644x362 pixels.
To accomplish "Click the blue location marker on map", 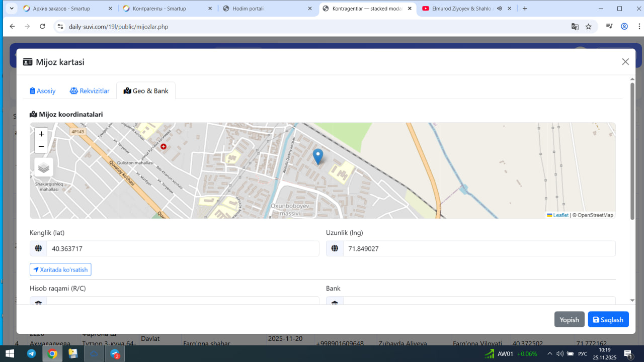I will (x=317, y=156).
